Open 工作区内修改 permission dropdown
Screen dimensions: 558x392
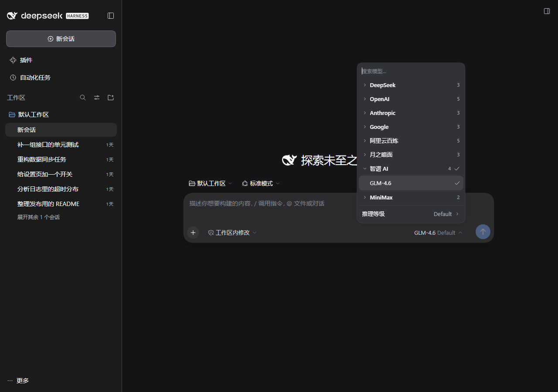tap(232, 233)
